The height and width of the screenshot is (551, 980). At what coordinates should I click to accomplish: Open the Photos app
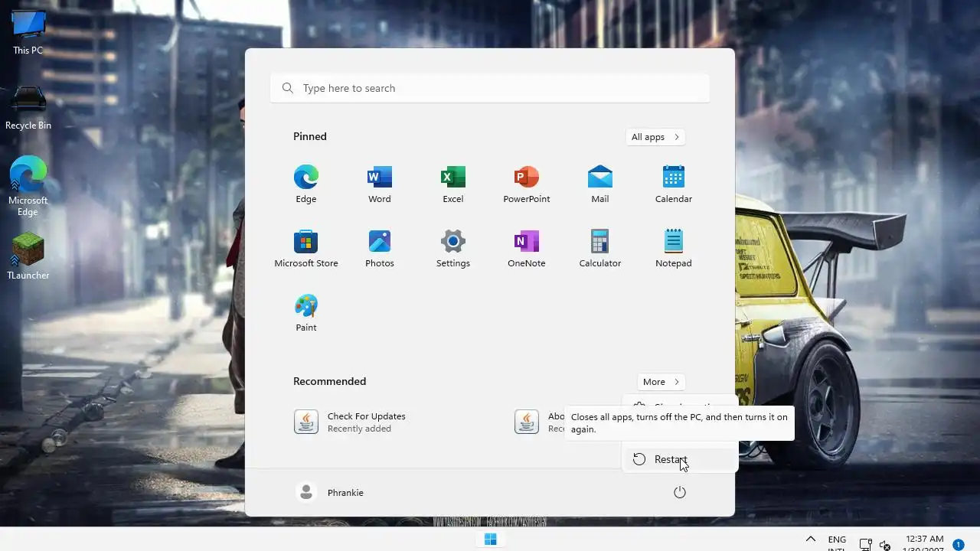[380, 249]
